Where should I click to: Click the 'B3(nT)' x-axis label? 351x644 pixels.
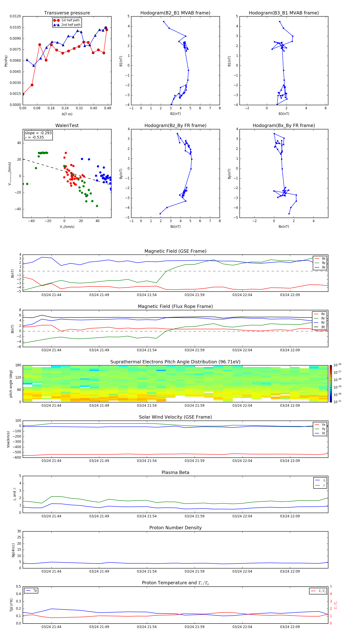(x=284, y=114)
